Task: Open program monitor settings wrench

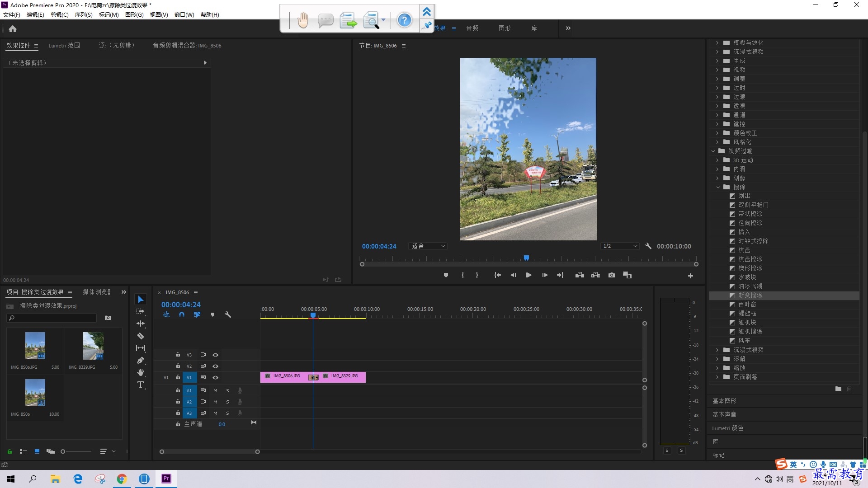Action: [x=648, y=246]
